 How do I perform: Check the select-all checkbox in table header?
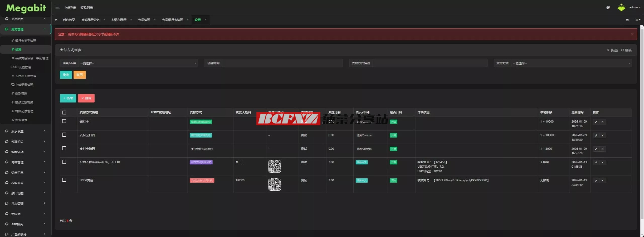coord(64,113)
